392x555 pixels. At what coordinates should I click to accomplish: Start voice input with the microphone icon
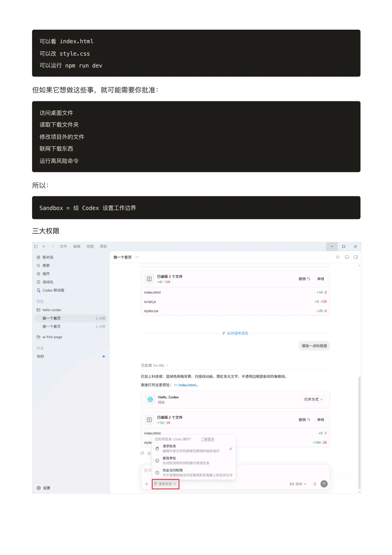[x=315, y=484]
